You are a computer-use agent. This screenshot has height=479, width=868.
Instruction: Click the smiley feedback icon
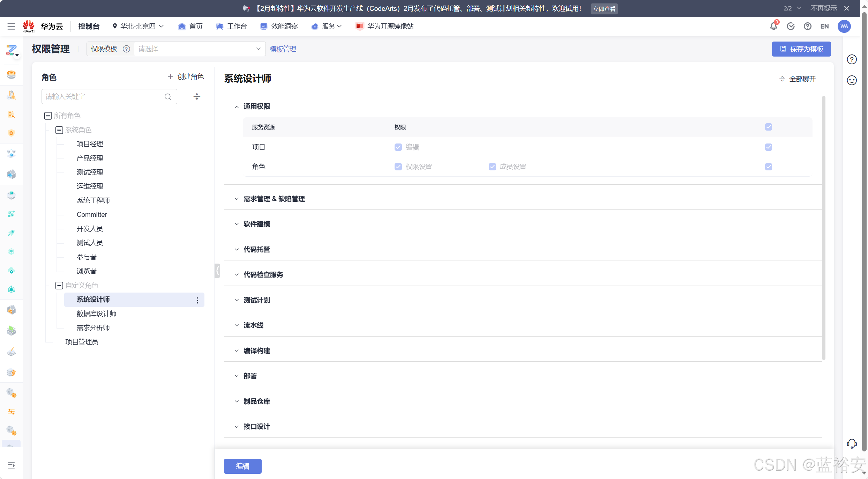tap(852, 80)
